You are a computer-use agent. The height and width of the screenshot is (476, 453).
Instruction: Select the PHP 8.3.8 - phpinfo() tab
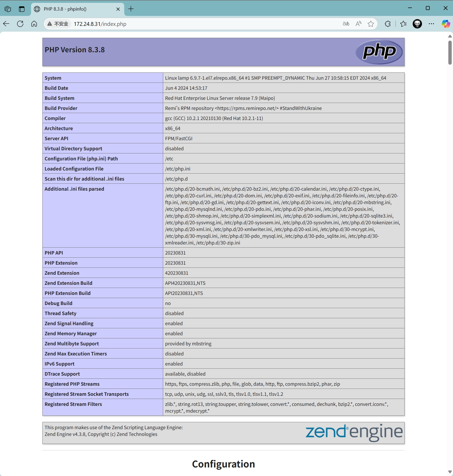pyautogui.click(x=77, y=9)
